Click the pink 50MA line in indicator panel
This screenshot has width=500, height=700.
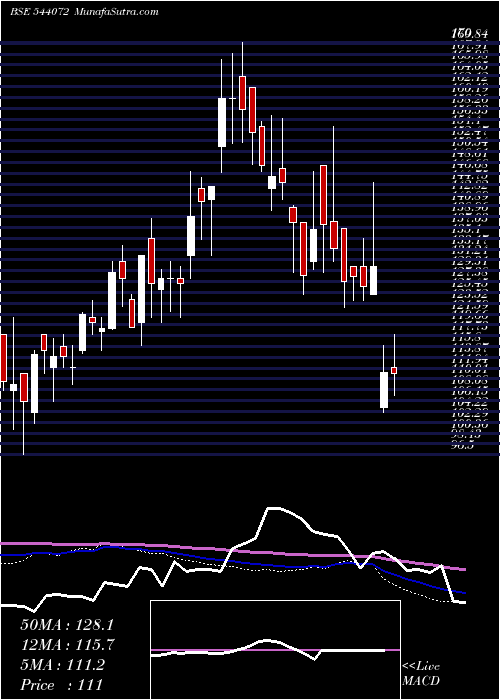(x=232, y=549)
